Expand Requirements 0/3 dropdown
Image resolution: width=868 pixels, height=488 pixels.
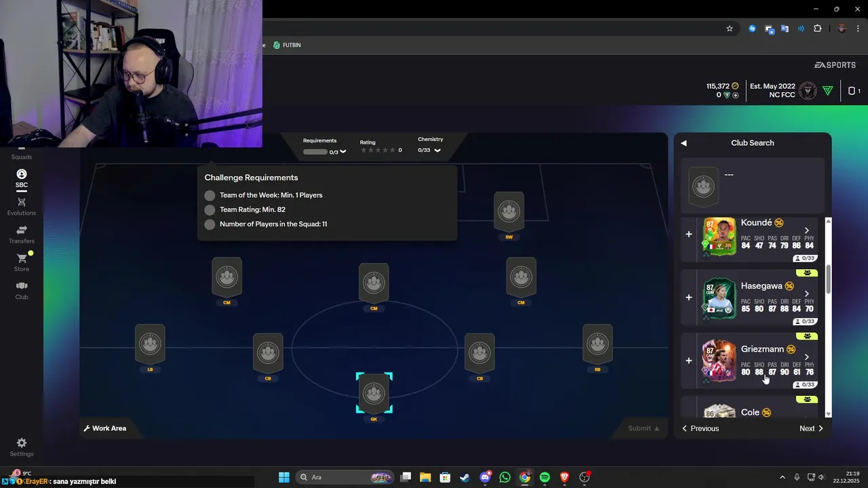pyautogui.click(x=343, y=152)
